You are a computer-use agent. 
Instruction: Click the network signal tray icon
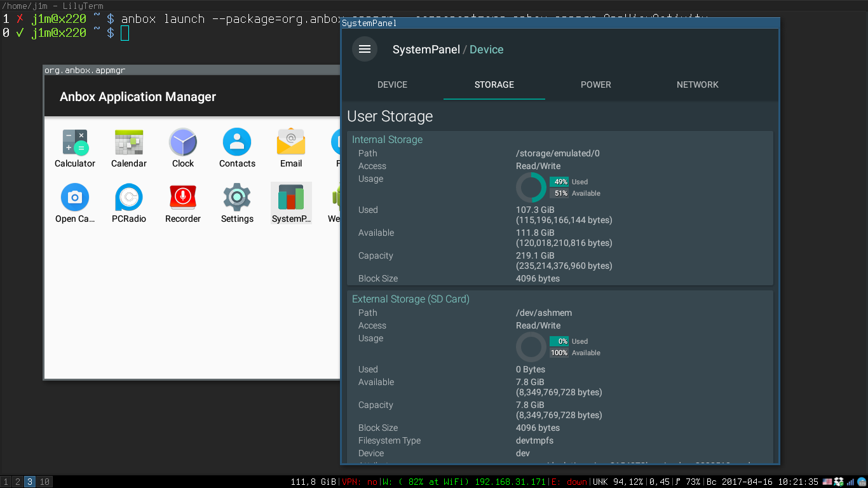coord(850,482)
